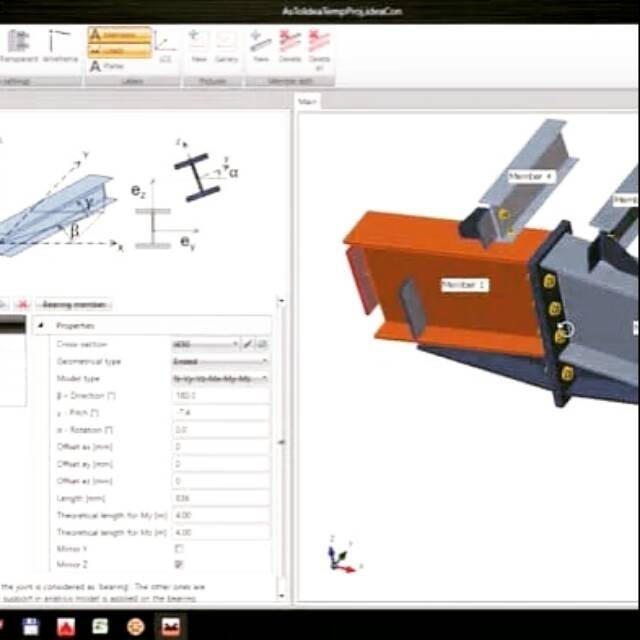Screen dimensions: 640x640
Task: Open the Cross section dropdown
Action: tap(205, 344)
